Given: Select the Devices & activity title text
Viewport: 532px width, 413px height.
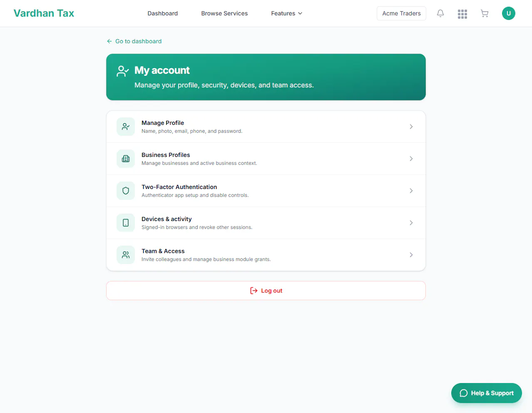Looking at the screenshot, I should pyautogui.click(x=167, y=219).
